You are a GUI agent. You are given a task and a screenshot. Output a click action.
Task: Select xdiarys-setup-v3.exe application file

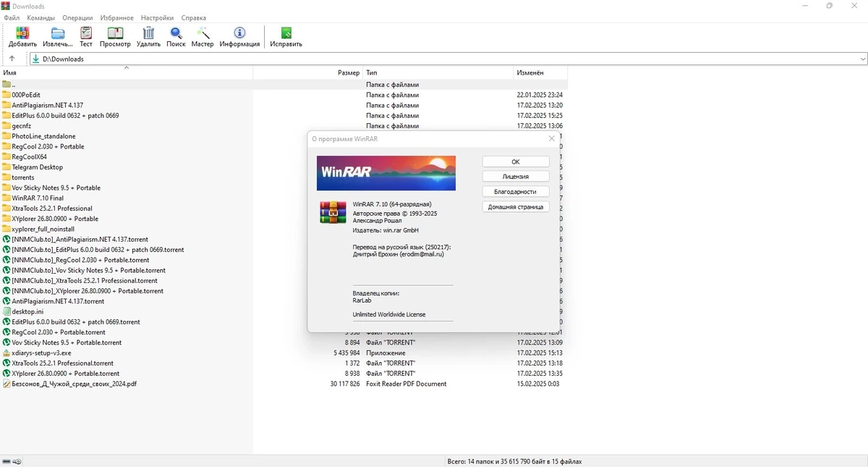(41, 353)
